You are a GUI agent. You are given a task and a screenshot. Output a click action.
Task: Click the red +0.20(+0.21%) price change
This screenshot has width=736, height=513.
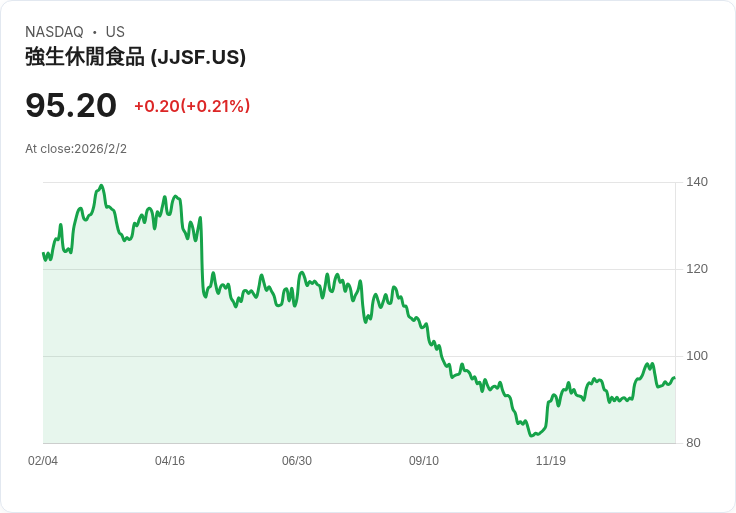tap(192, 106)
